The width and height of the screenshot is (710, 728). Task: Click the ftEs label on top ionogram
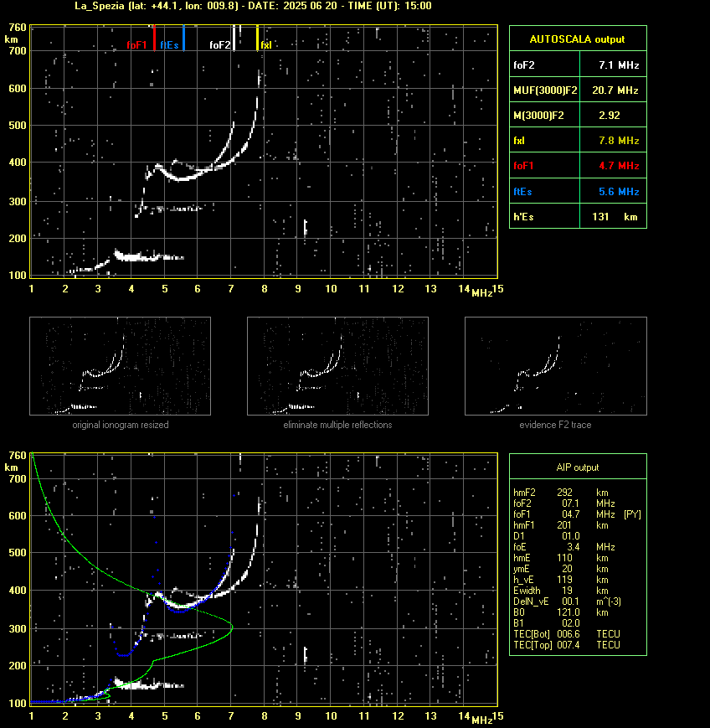tap(169, 45)
